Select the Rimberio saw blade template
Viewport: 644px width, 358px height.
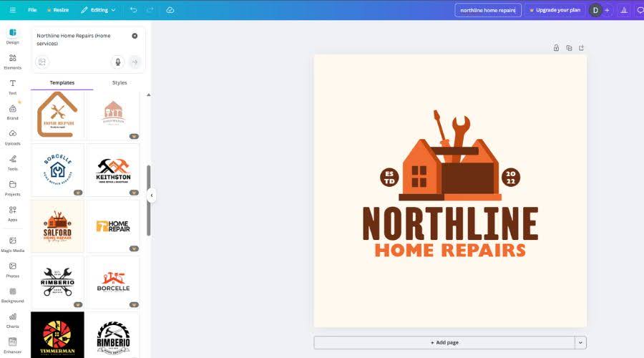[113, 334]
